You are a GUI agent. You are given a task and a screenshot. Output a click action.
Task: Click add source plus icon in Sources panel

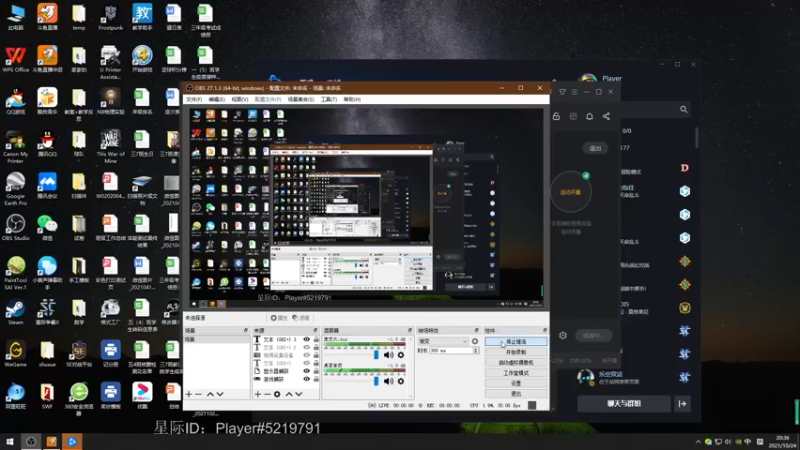click(258, 394)
